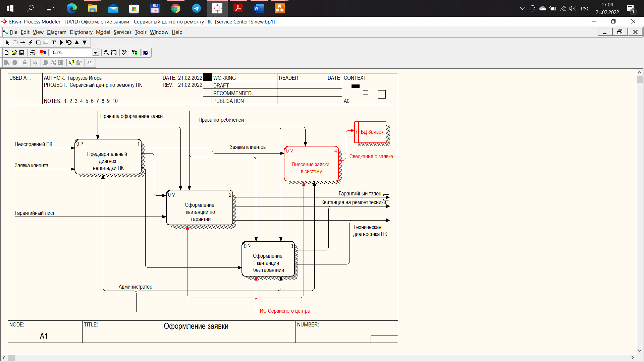The image size is (644, 362).
Task: Open the Edit menu
Action: tap(25, 32)
